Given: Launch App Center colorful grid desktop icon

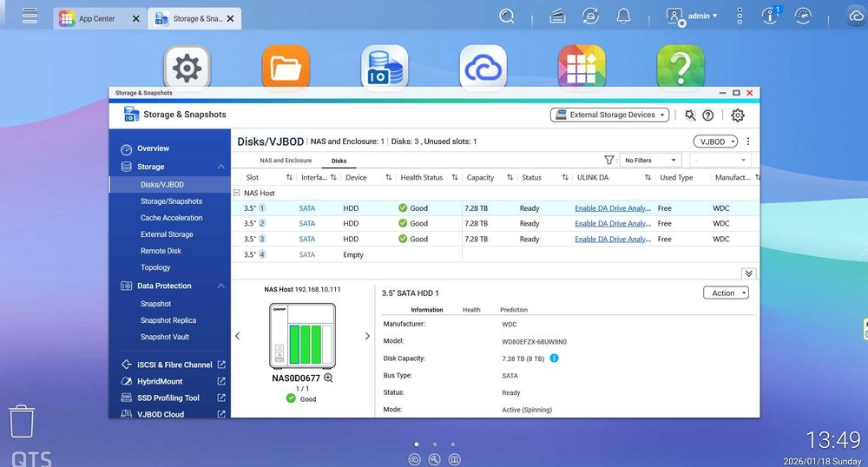Looking at the screenshot, I should tap(582, 68).
